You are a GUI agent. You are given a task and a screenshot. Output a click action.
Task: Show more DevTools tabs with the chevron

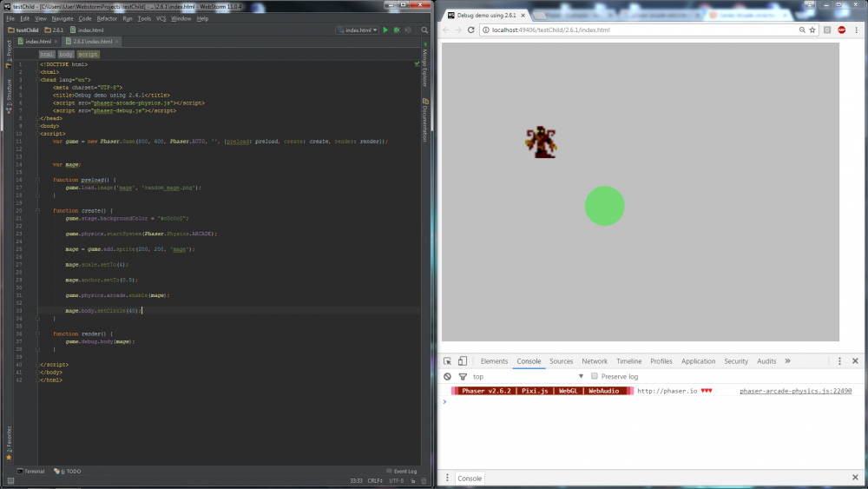788,361
